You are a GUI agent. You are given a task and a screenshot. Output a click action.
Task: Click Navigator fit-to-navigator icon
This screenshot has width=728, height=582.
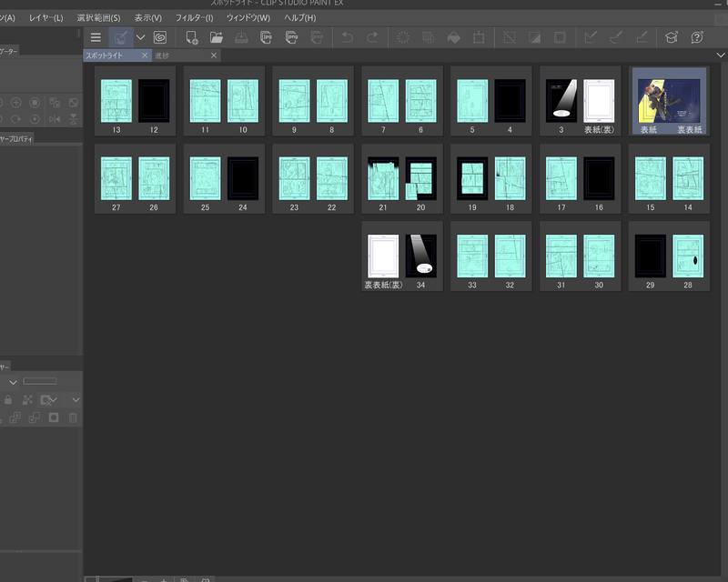pos(55,103)
